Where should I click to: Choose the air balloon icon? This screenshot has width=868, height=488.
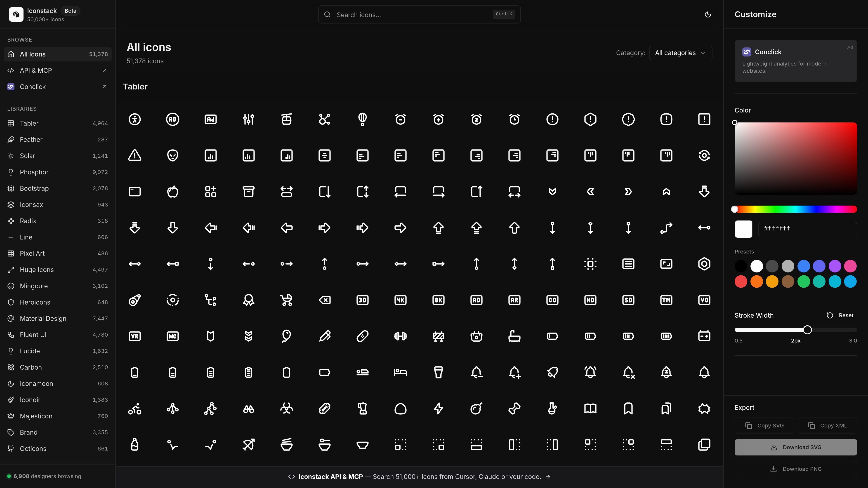point(362,119)
